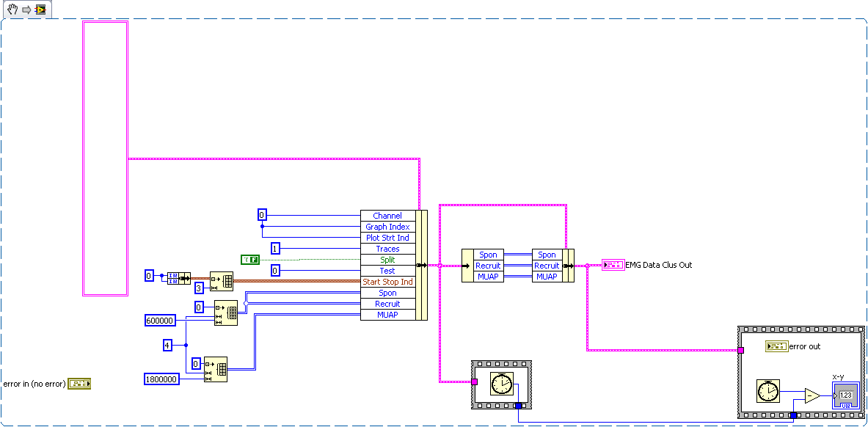
Task: Select MUAP in the large bundle node
Action: tap(387, 315)
